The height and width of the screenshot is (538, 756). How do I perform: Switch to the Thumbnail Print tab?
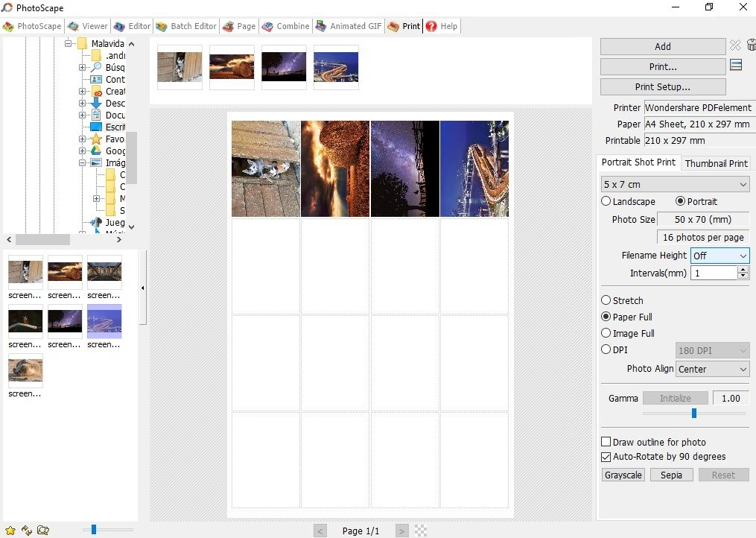pyautogui.click(x=716, y=163)
